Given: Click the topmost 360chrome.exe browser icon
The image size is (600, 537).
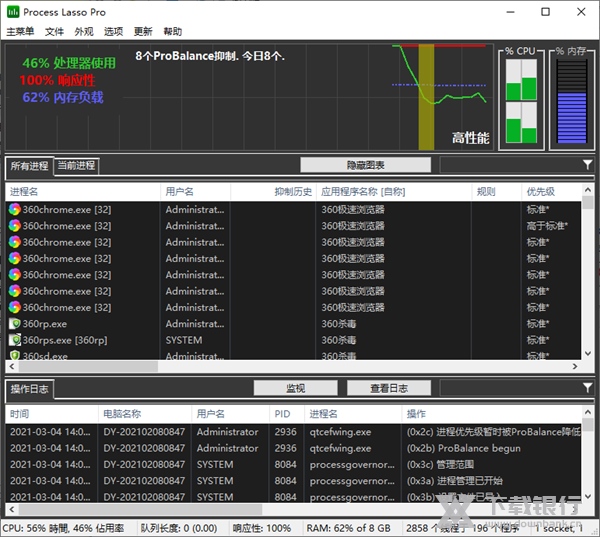Looking at the screenshot, I should 15,210.
